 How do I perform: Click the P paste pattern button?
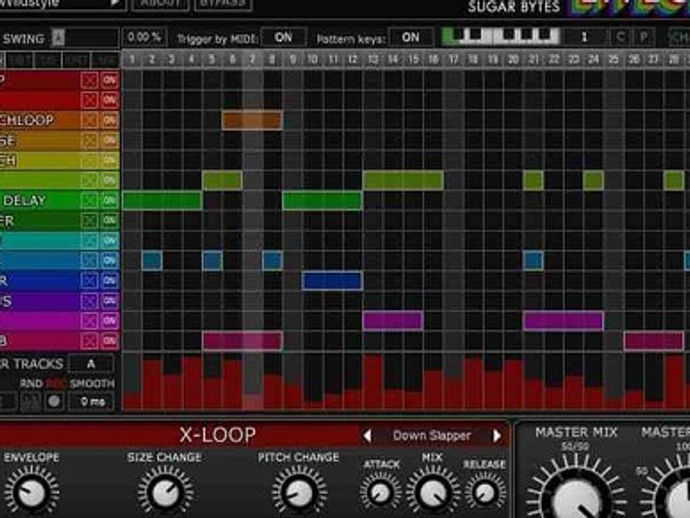click(x=643, y=37)
